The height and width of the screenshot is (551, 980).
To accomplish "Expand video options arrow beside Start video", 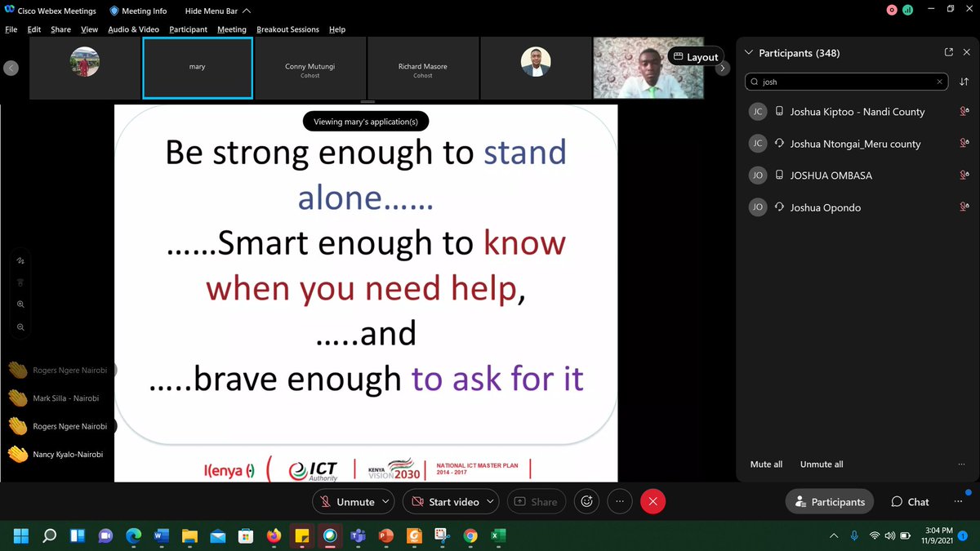I will coord(489,501).
